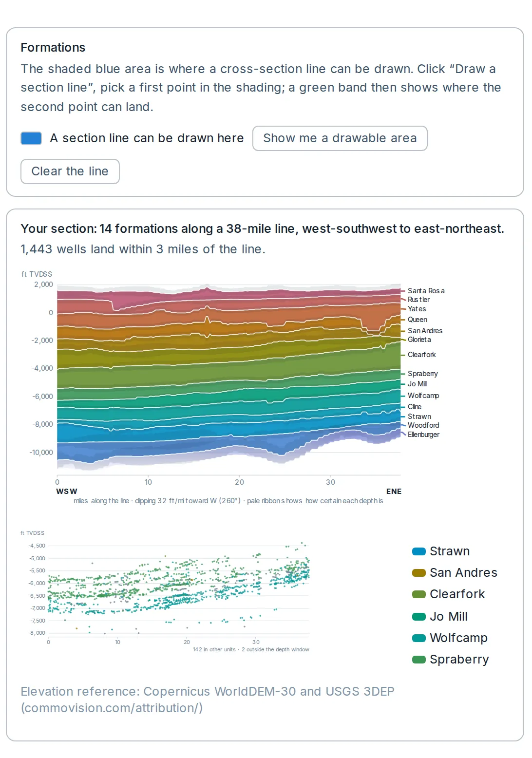532x758 pixels.
Task: Select the Cline formation label
Action: 415,407
